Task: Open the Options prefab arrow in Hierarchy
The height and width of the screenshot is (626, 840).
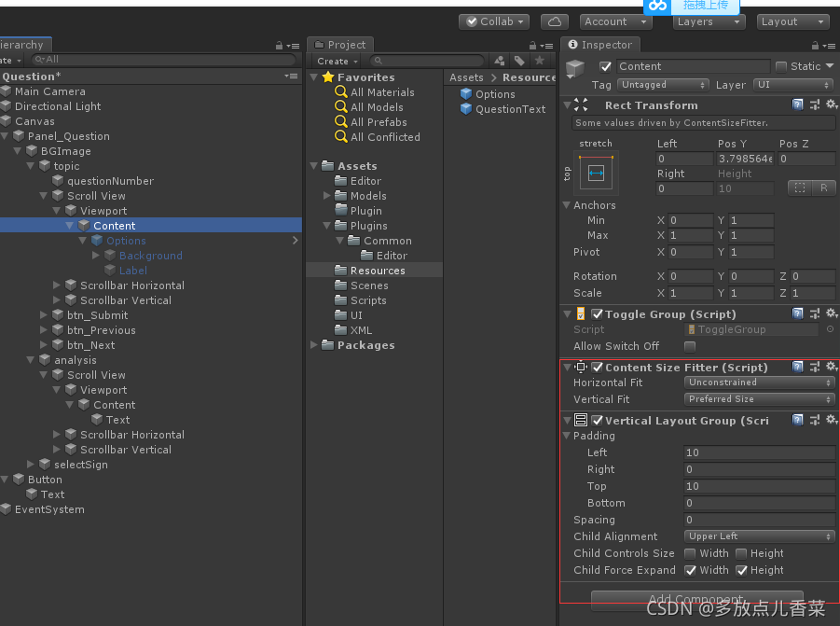Action: (296, 241)
